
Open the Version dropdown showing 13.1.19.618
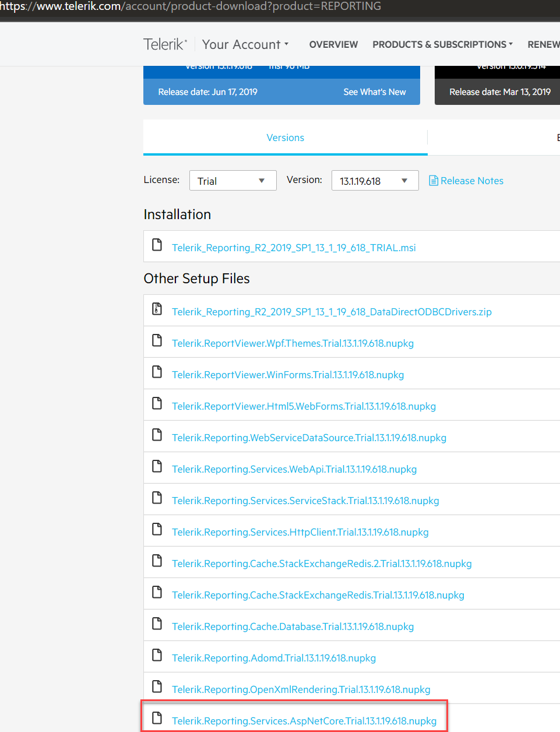point(375,181)
